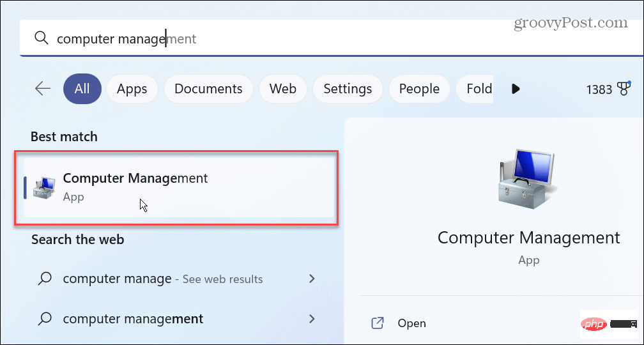The image size is (644, 345).
Task: Open the Rewards trophy icon
Action: coord(624,88)
